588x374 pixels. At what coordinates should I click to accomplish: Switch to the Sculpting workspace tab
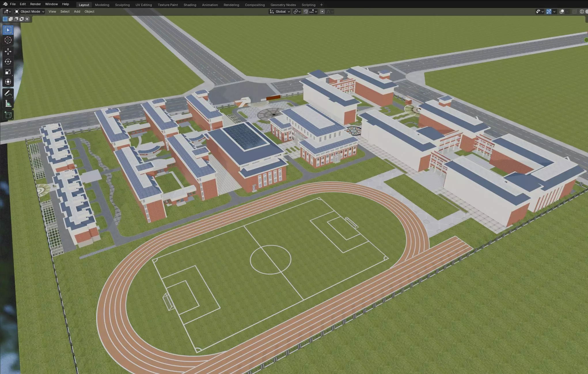(x=122, y=5)
